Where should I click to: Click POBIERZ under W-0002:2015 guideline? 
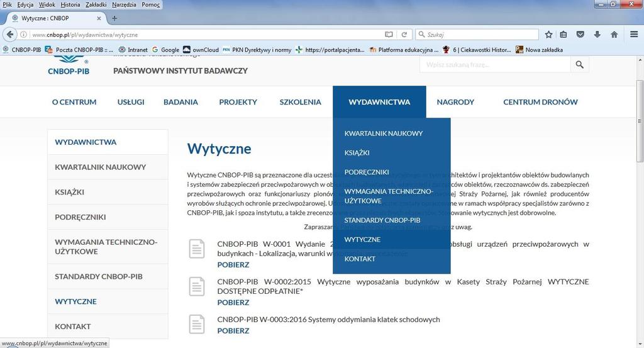233,303
